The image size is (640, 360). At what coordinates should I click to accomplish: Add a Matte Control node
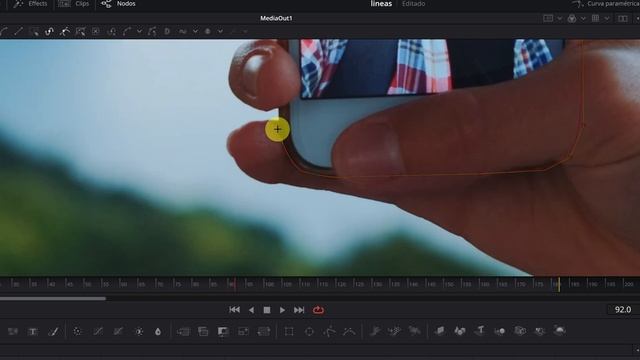click(223, 331)
